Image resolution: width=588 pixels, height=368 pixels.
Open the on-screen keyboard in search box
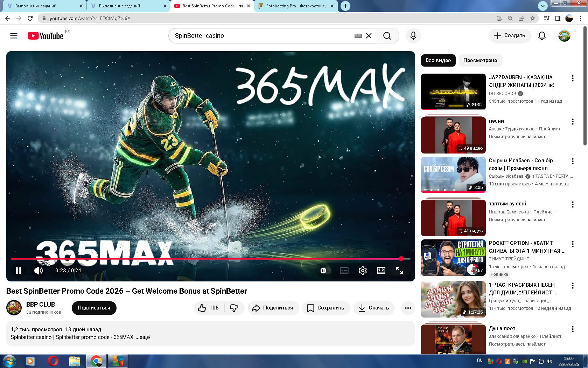point(358,36)
